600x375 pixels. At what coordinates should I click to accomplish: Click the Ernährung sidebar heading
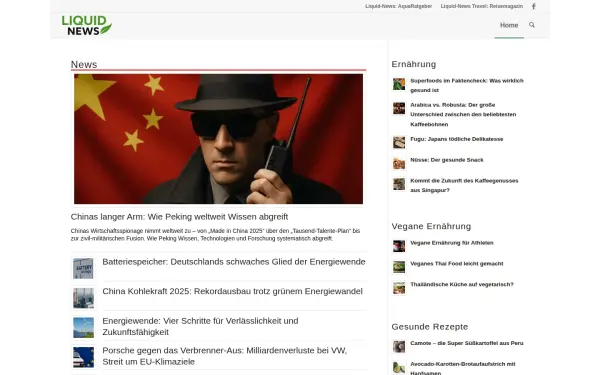point(414,64)
